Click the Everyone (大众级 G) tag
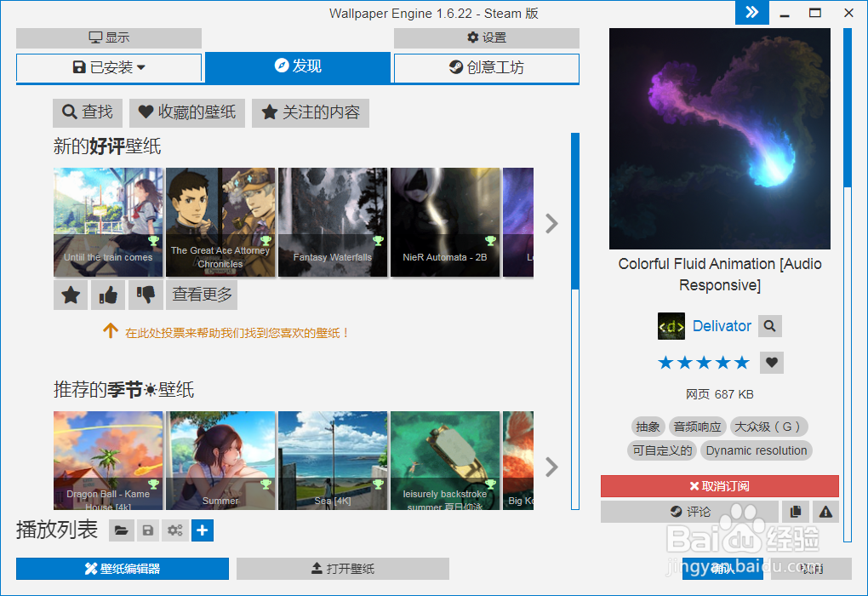Screen dimensions: 868x596 pos(769,427)
